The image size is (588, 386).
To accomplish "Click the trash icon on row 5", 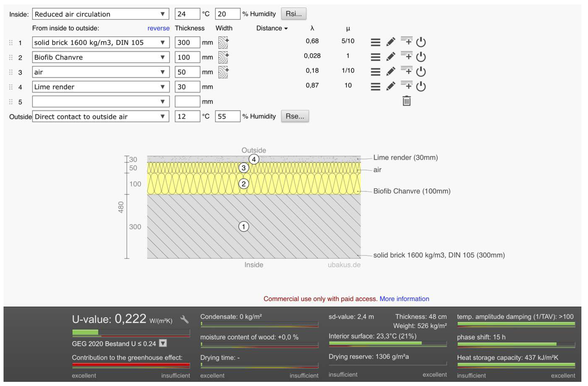I will tap(406, 101).
